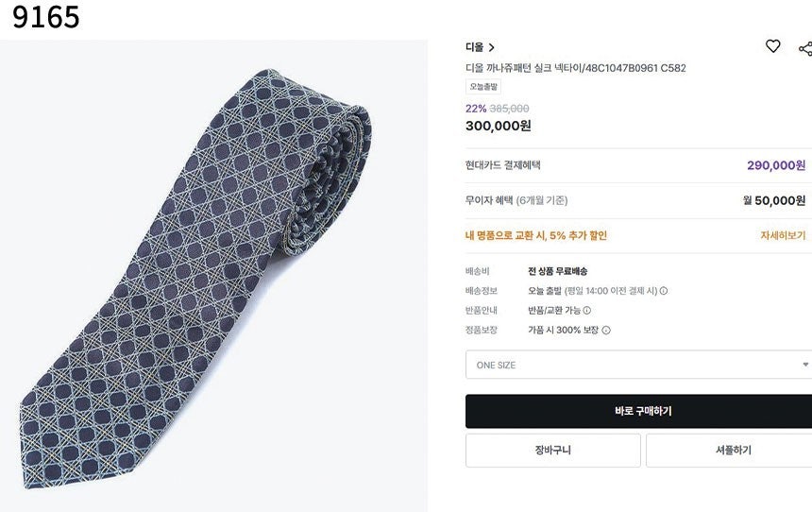Viewport: 812px width, 512px height.
Task: Click the Dior necktie product image
Action: click(x=215, y=276)
